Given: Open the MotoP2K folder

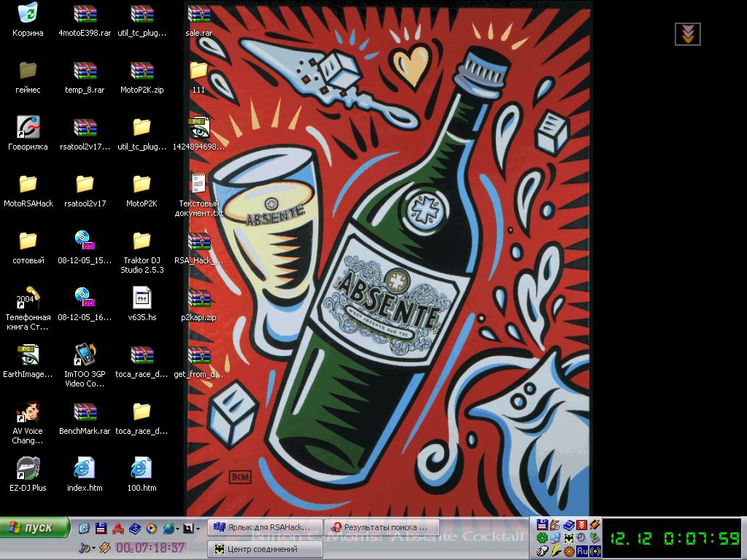Looking at the screenshot, I should coord(142,190).
